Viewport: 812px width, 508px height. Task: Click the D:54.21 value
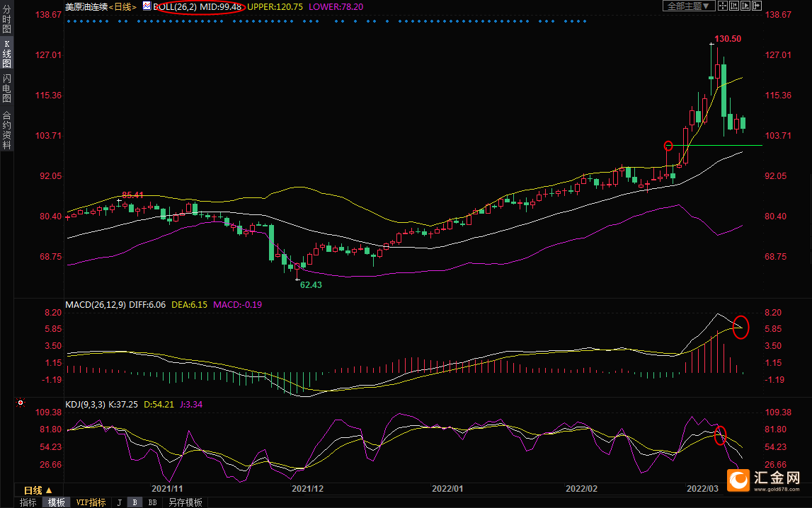[x=159, y=405]
